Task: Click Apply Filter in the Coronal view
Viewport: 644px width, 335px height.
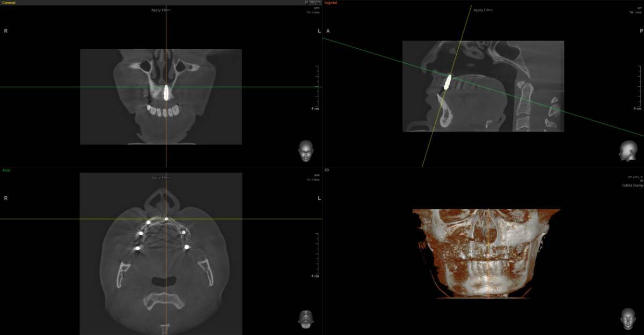Action: point(161,10)
